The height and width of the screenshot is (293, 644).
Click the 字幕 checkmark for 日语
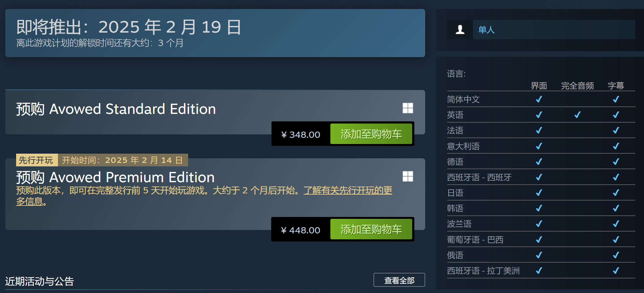[x=615, y=193]
